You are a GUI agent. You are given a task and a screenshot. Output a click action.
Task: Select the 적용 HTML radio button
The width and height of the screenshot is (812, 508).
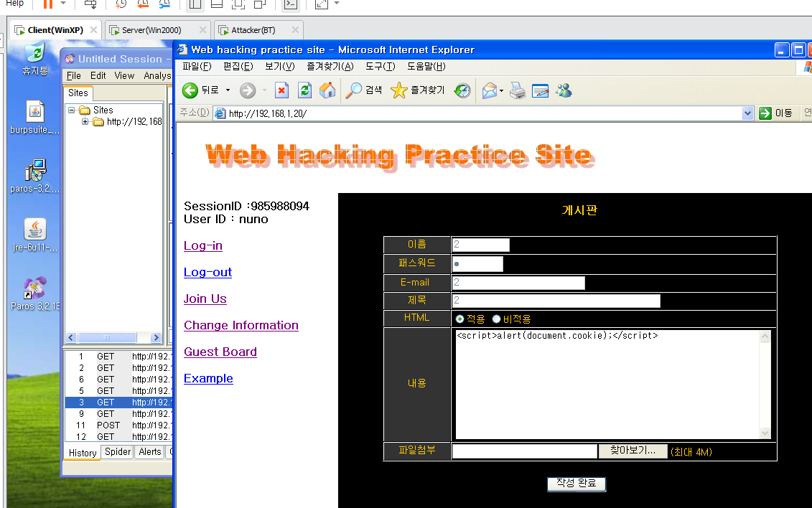(x=459, y=319)
